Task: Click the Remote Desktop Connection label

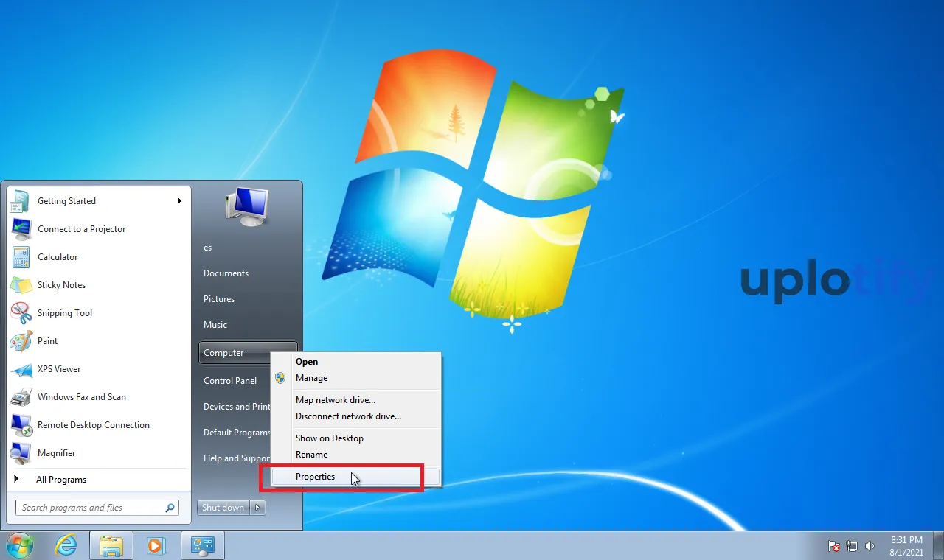Action: coord(94,425)
